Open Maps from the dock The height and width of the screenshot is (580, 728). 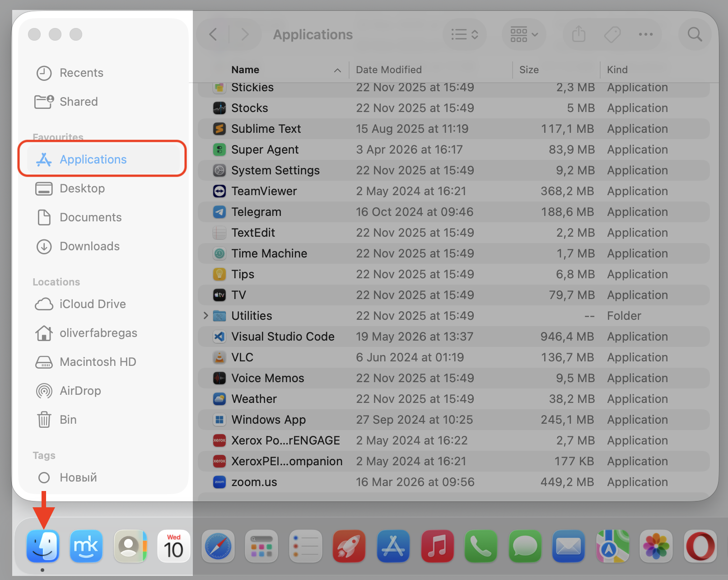[x=612, y=546]
